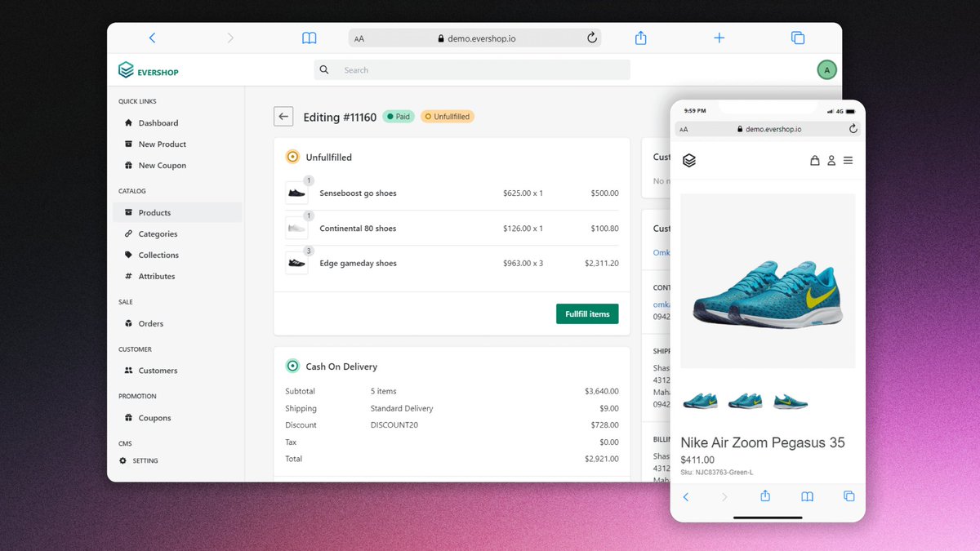Click Continental 80 shoes product thumbnail
The height and width of the screenshot is (551, 980).
296,229
